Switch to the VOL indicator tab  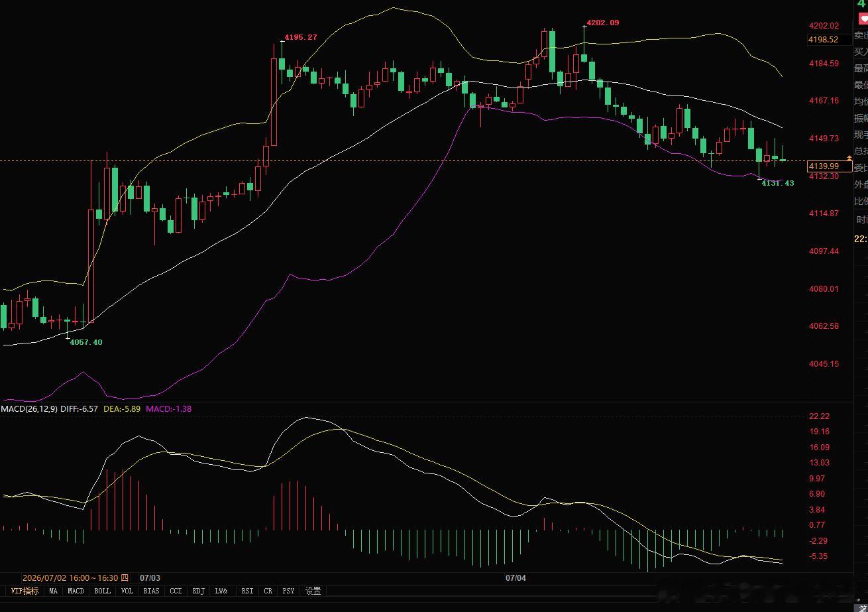pyautogui.click(x=127, y=591)
